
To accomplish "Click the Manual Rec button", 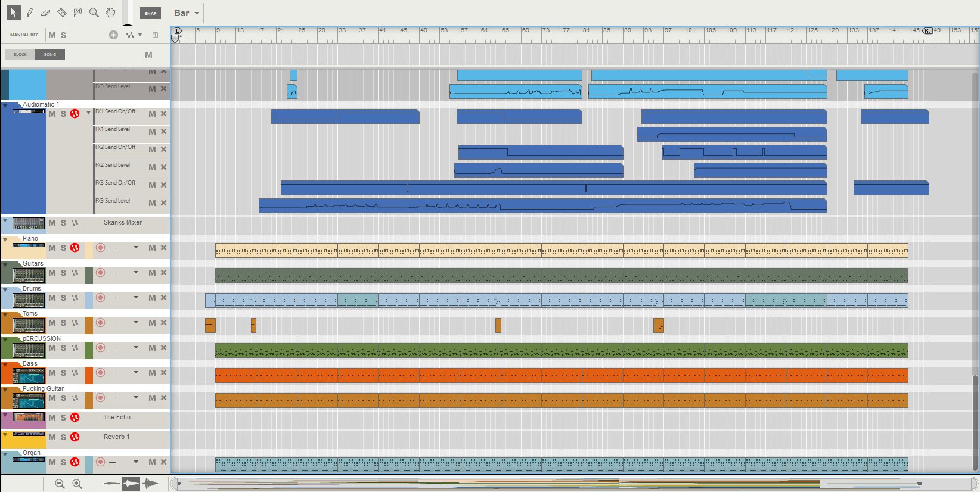I will point(24,35).
